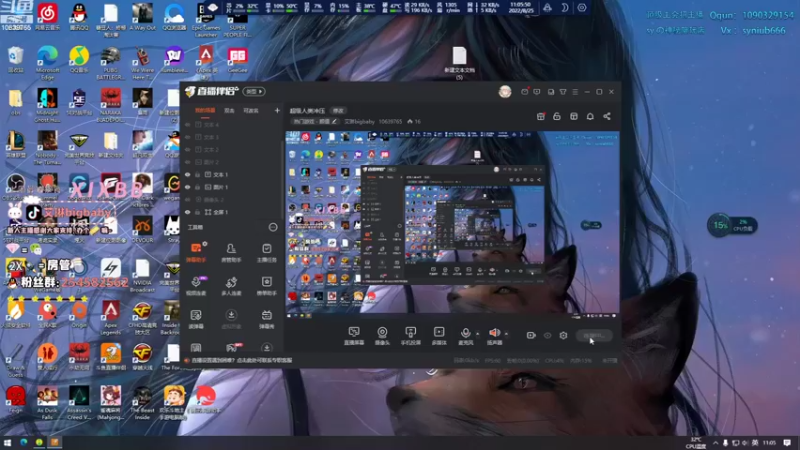
Task: Add a 摄像头 camera source
Action: coord(382,336)
